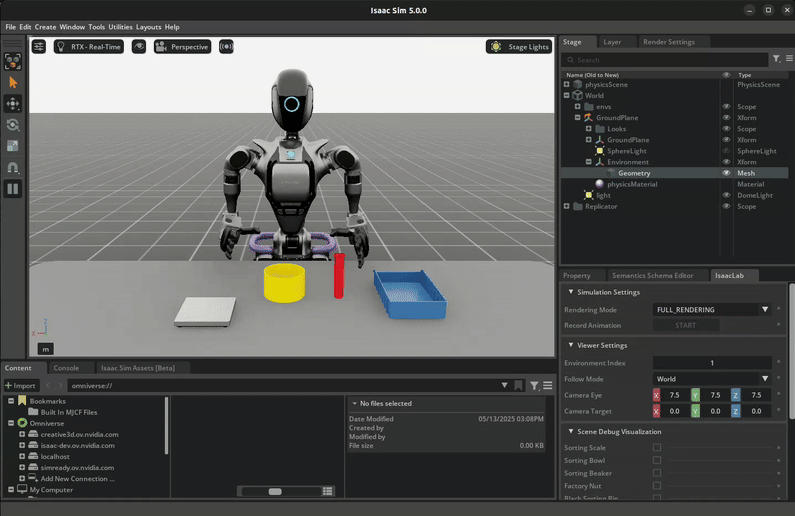Open the omniverse:// path dropdown arrow
This screenshot has width=795, height=516.
(x=504, y=385)
